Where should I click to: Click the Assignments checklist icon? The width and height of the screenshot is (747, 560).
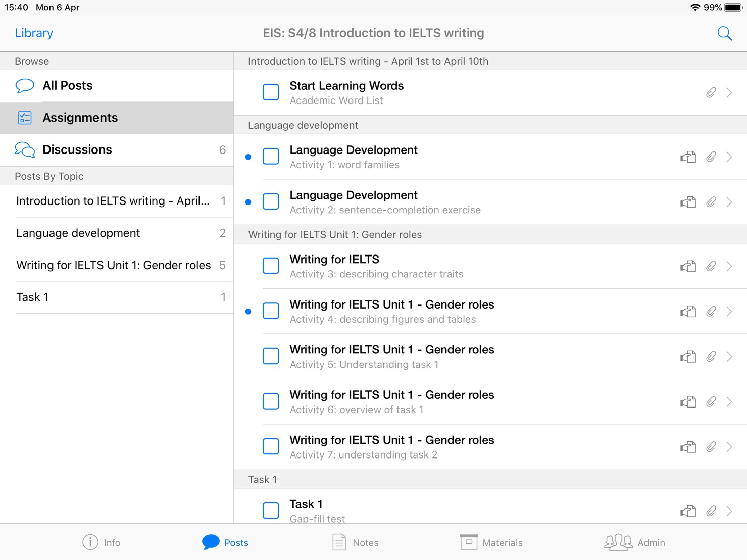point(25,118)
